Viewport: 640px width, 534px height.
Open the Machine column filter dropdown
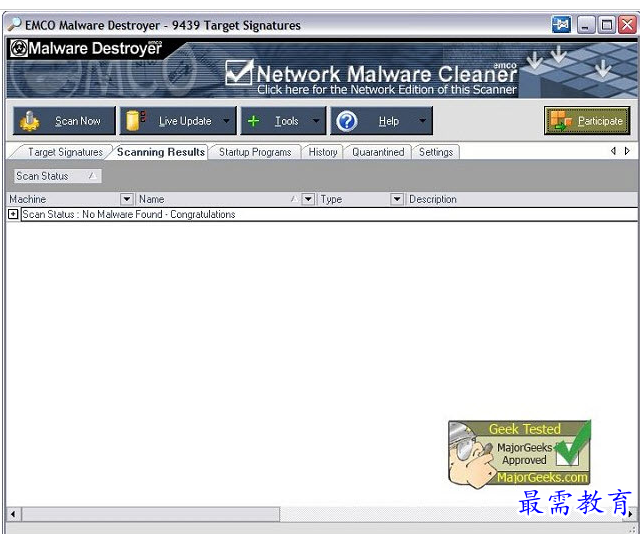127,199
